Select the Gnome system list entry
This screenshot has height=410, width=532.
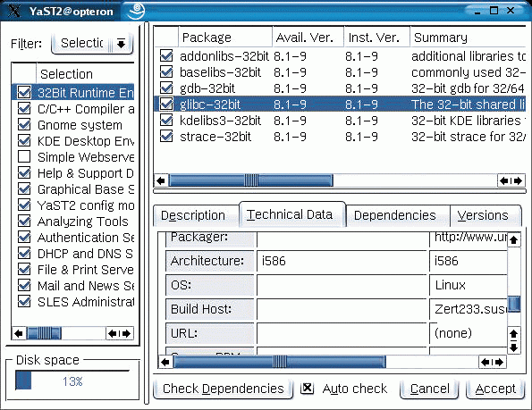(80, 125)
